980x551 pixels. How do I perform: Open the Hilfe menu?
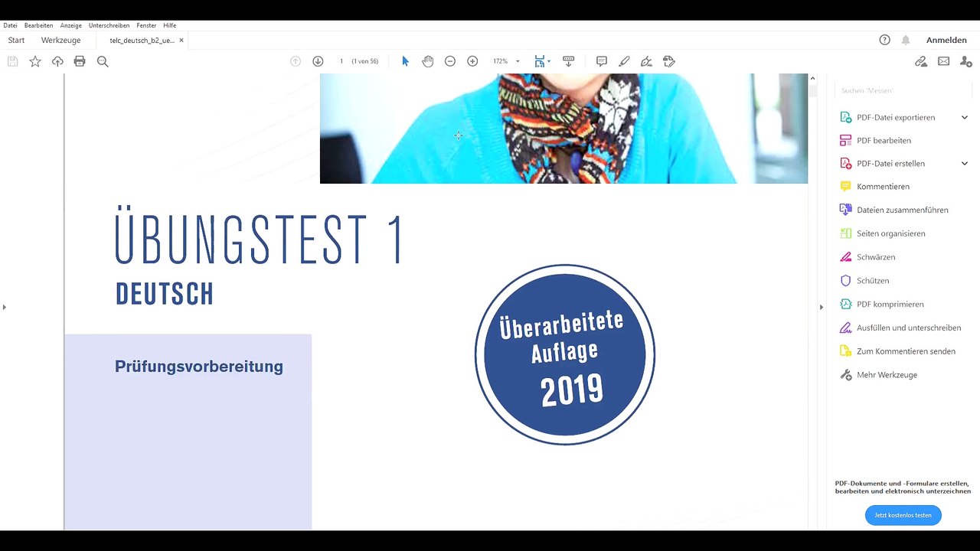pyautogui.click(x=169, y=25)
